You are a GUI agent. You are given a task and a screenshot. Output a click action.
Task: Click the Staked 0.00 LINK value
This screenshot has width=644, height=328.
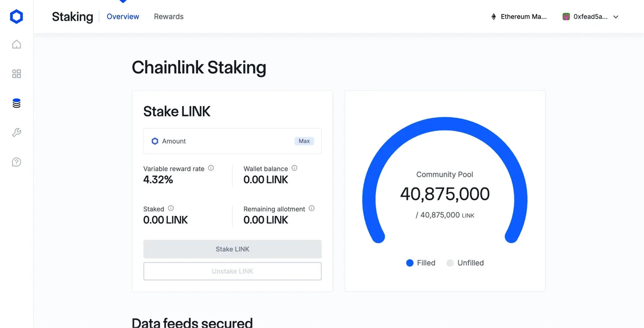(165, 220)
